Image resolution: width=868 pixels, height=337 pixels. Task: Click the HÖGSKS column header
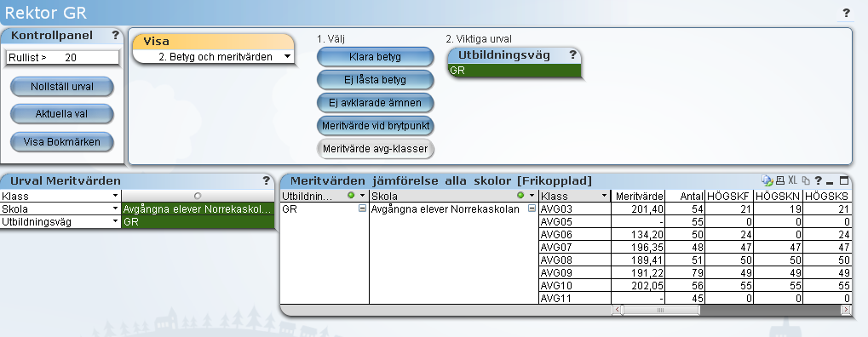tap(827, 196)
